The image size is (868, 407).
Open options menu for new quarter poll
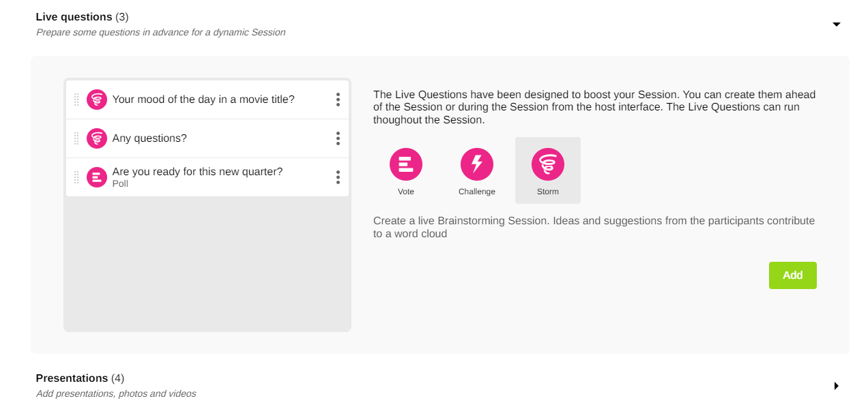click(x=338, y=177)
